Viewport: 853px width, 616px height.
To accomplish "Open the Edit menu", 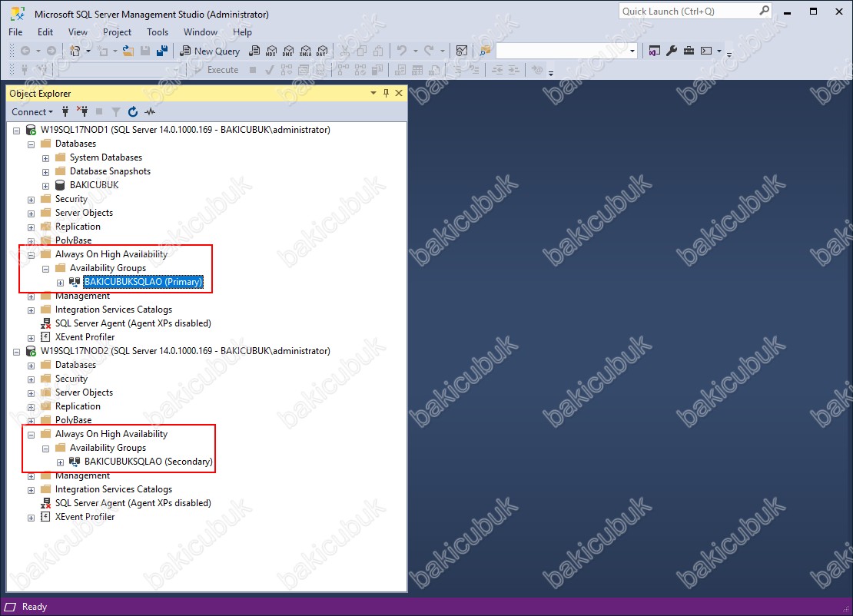I will coord(45,32).
